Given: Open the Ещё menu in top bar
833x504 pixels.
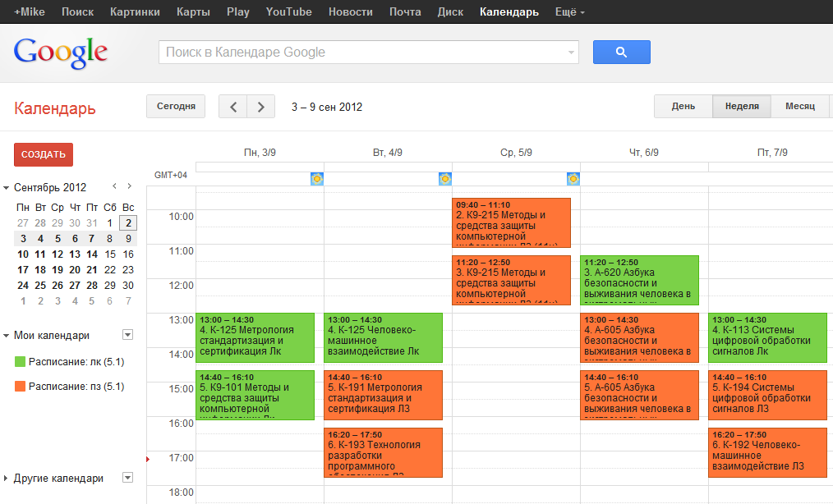Looking at the screenshot, I should (x=570, y=12).
